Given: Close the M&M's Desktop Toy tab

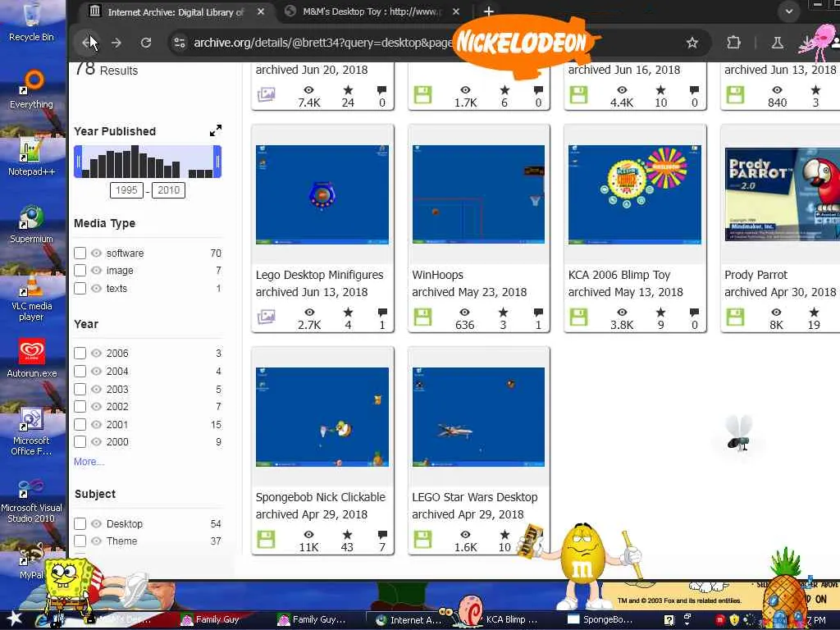Looking at the screenshot, I should (456, 11).
